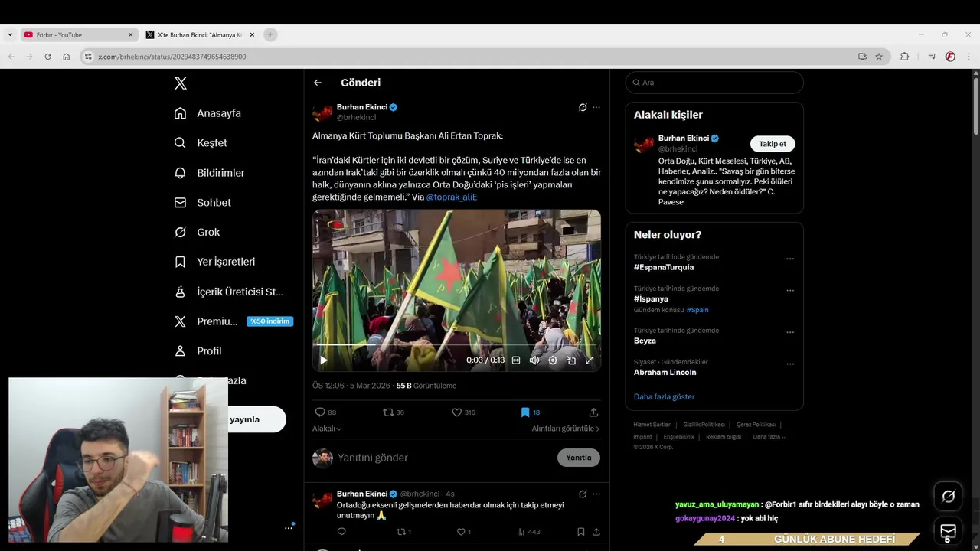
Task: Open @toprak_aliE mention link
Action: tap(452, 197)
